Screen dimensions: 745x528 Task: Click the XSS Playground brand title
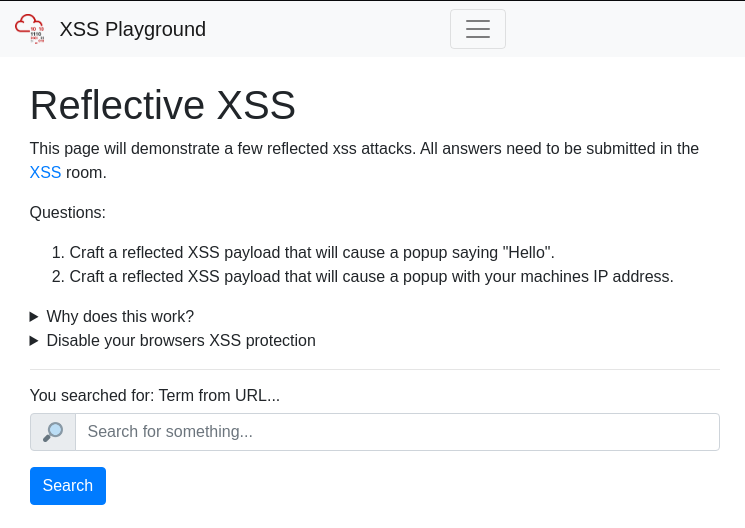click(132, 29)
